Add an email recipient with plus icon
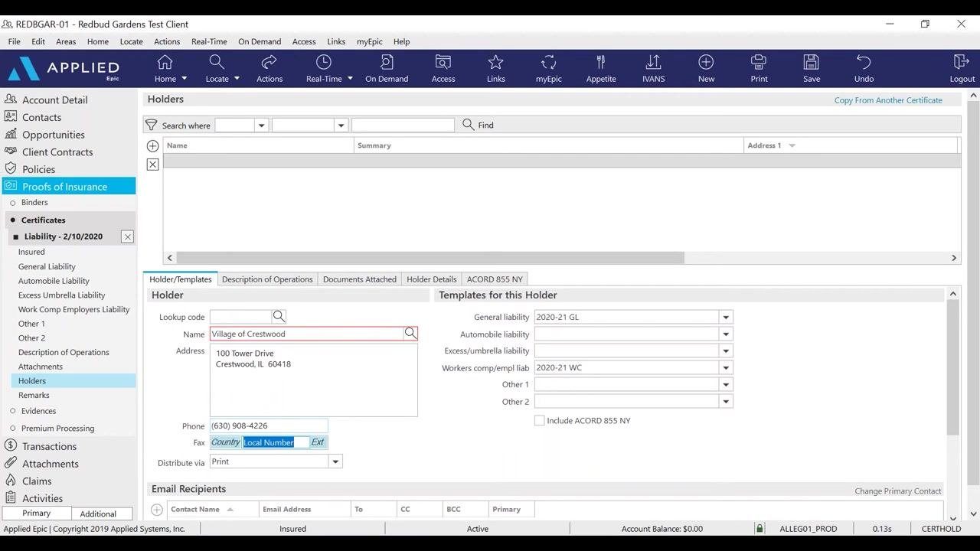The image size is (980, 551). click(157, 510)
